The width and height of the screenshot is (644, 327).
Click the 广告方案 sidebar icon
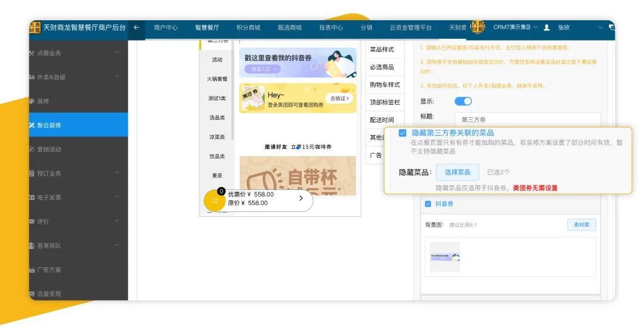[x=32, y=270]
